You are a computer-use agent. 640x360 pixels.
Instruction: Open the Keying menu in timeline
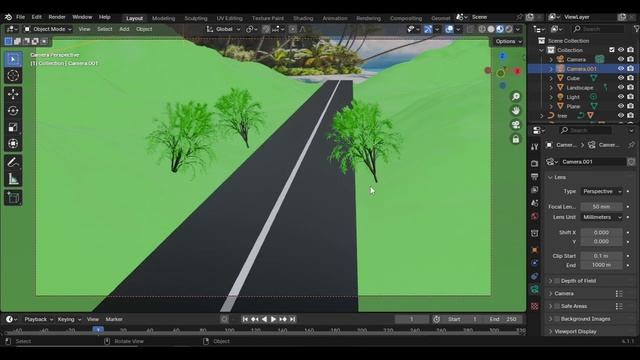click(69, 319)
